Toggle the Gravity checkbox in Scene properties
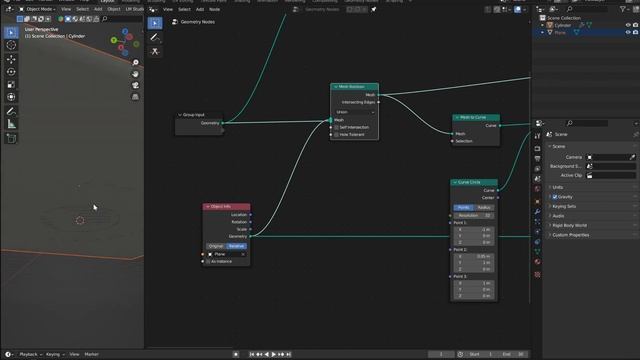The height and width of the screenshot is (360, 640). [555, 197]
